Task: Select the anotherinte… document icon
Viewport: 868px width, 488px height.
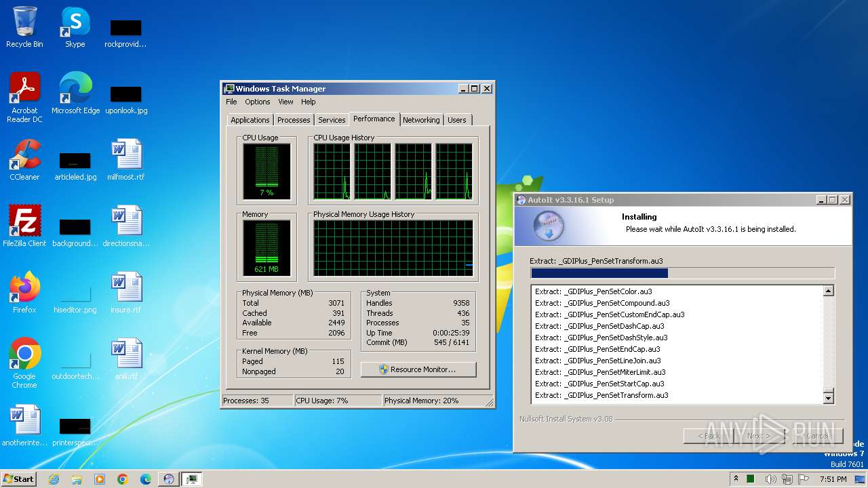Action: coord(24,426)
